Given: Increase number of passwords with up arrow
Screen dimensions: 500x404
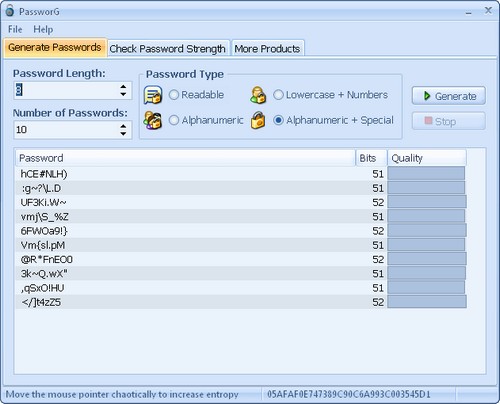Looking at the screenshot, I should [123, 126].
